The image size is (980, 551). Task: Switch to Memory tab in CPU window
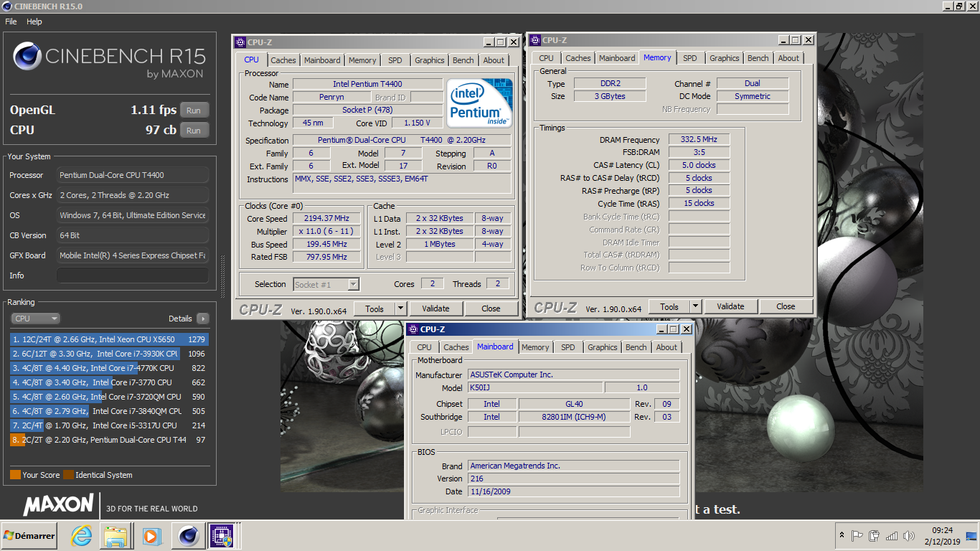pyautogui.click(x=362, y=60)
